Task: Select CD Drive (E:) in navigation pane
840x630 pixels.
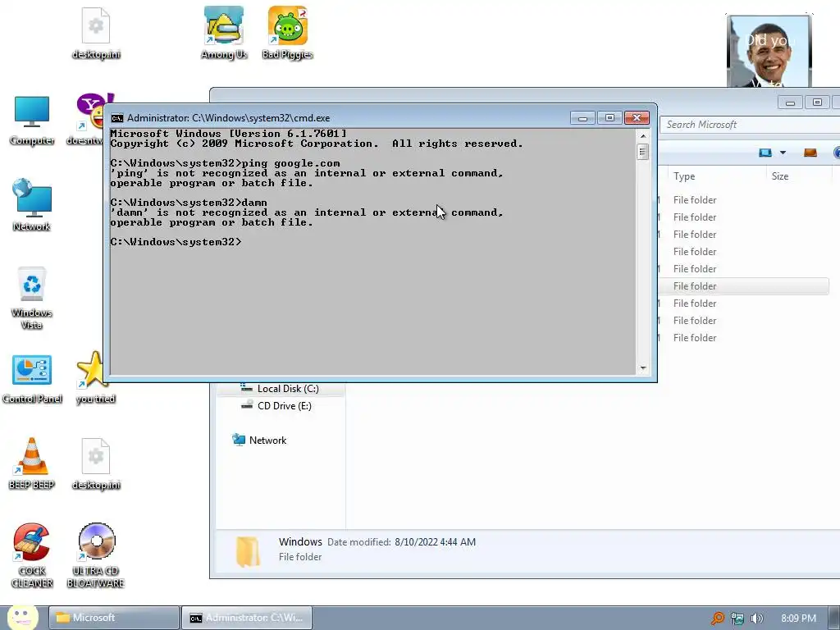Action: [x=276, y=406]
